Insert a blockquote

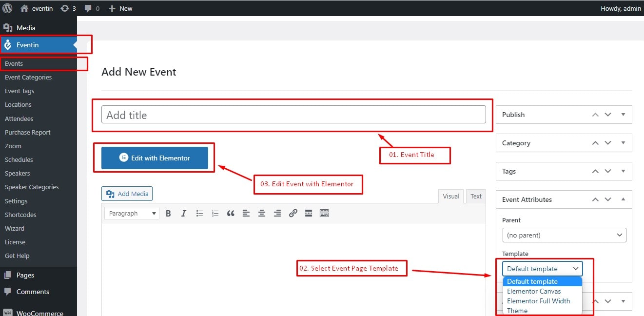tap(231, 213)
